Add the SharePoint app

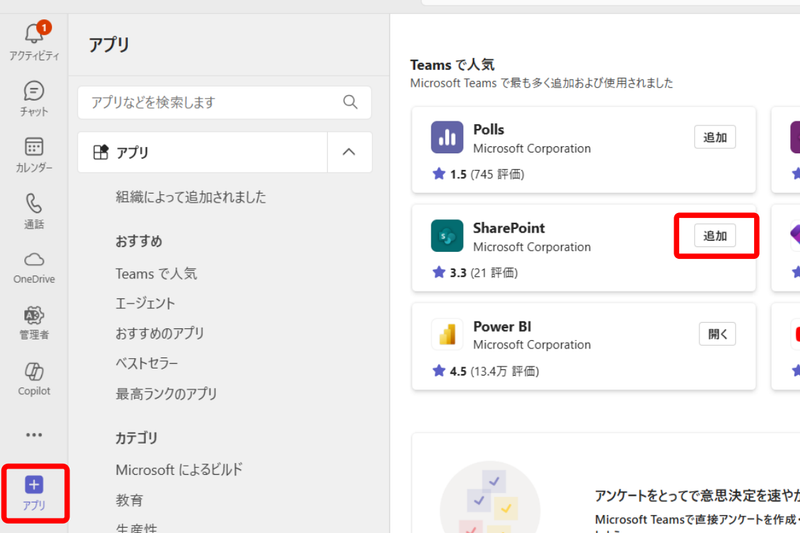[715, 236]
